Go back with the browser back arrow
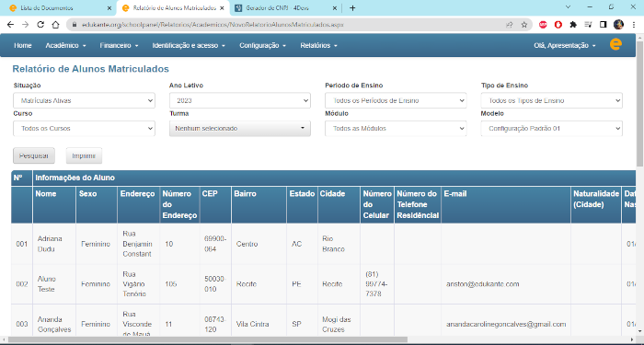 coord(10,25)
